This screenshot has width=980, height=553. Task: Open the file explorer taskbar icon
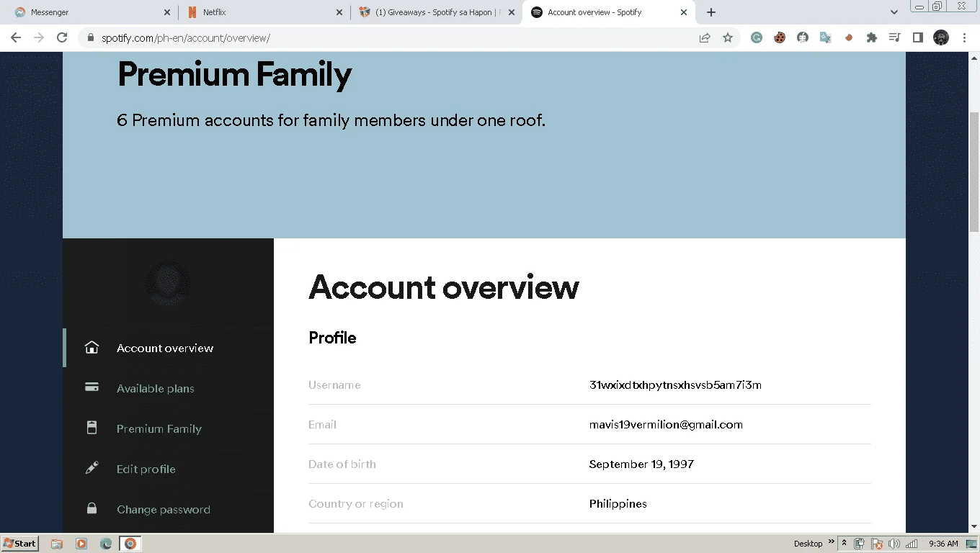[x=57, y=544]
